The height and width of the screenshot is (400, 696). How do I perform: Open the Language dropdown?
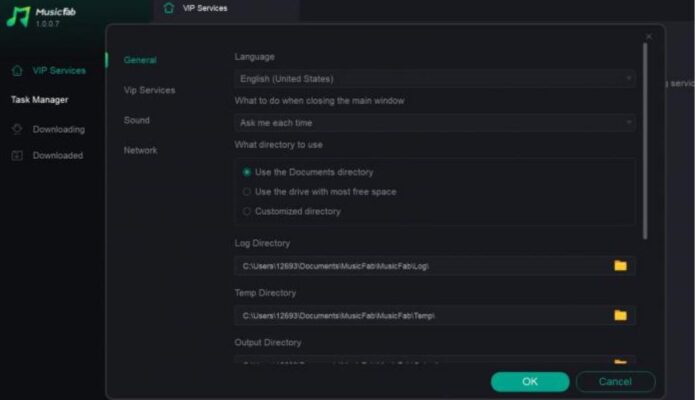click(x=435, y=78)
